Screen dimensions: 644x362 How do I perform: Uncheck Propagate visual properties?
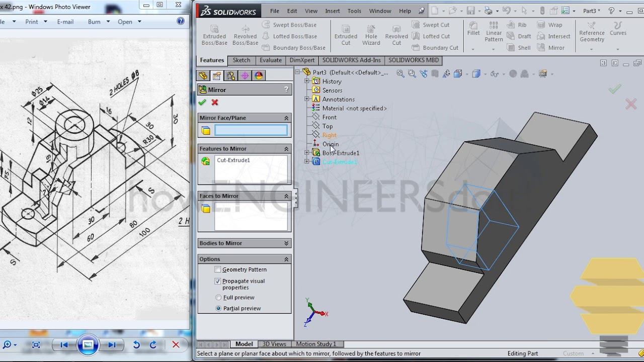pos(218,281)
